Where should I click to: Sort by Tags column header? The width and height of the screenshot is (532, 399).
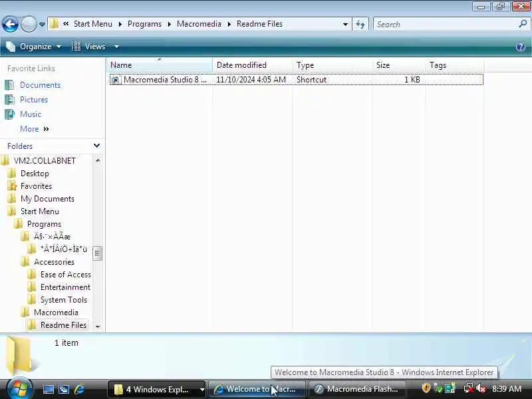(454, 65)
